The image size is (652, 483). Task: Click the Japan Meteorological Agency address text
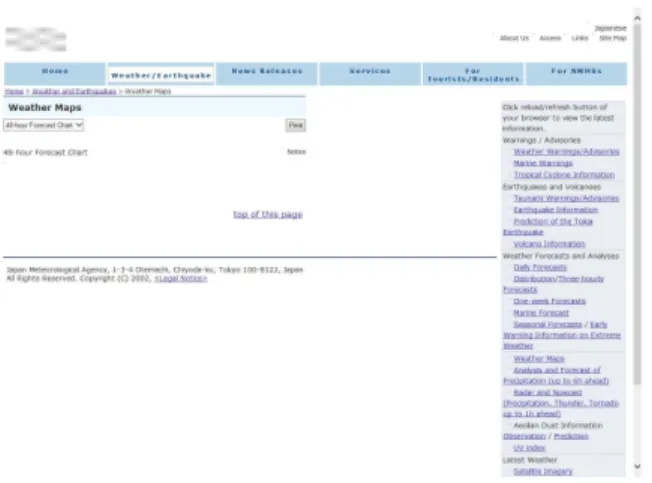[x=155, y=270]
